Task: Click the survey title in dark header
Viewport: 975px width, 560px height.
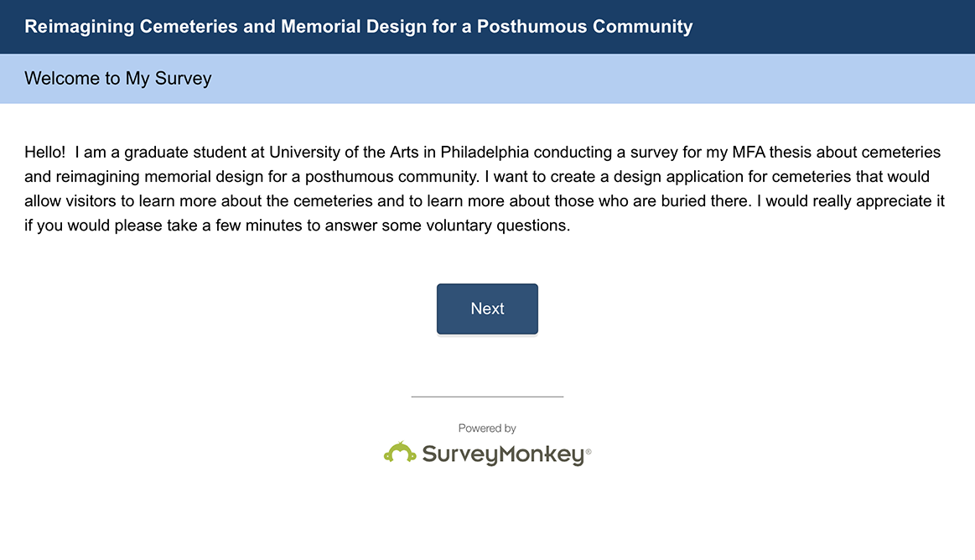Action: 359,27
